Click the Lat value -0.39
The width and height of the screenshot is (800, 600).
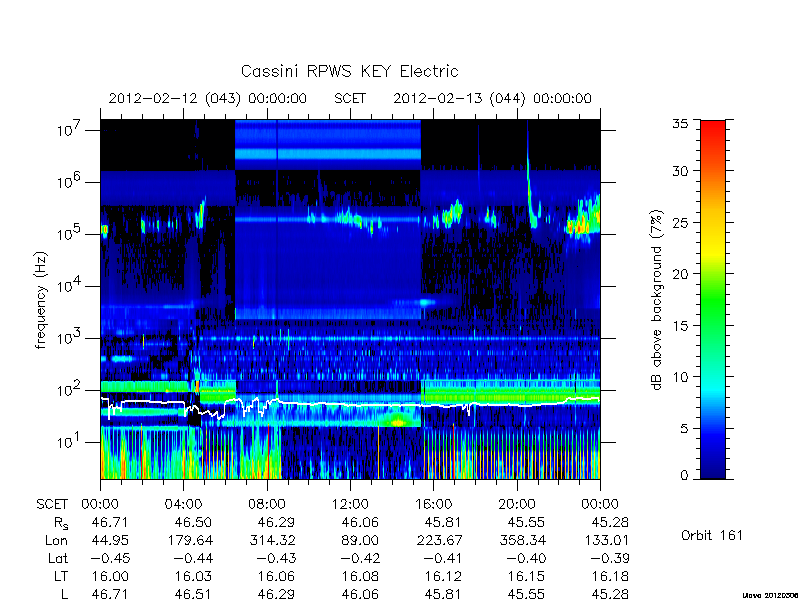pos(610,558)
